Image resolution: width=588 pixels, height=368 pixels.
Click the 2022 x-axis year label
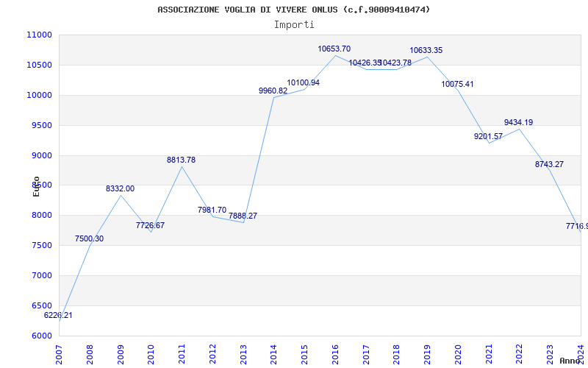[x=520, y=355]
